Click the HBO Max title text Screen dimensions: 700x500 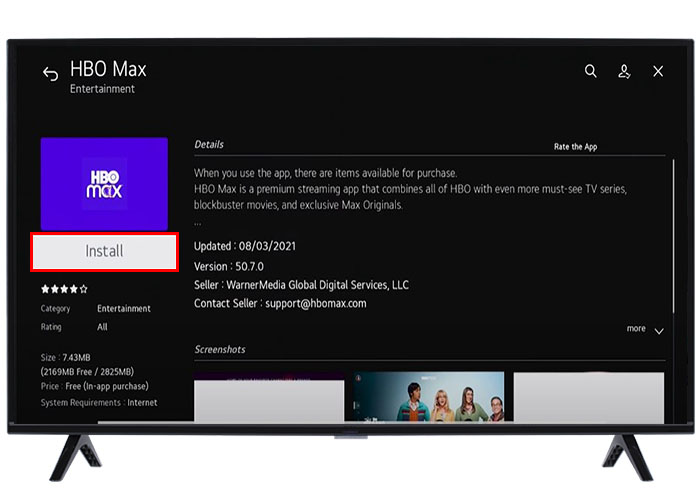pos(108,69)
